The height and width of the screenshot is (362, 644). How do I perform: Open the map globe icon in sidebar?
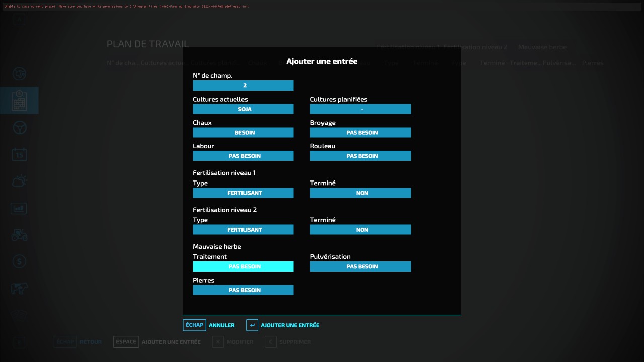point(19,74)
